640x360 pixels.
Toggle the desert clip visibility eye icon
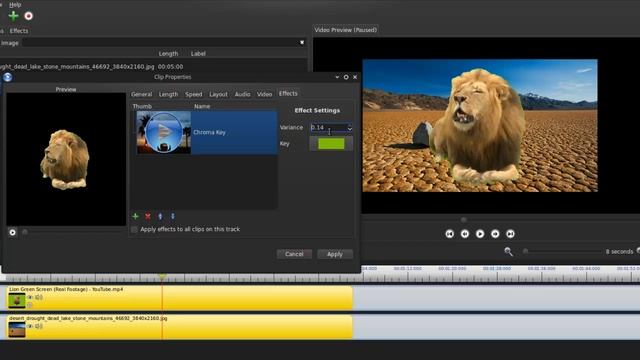(x=30, y=326)
